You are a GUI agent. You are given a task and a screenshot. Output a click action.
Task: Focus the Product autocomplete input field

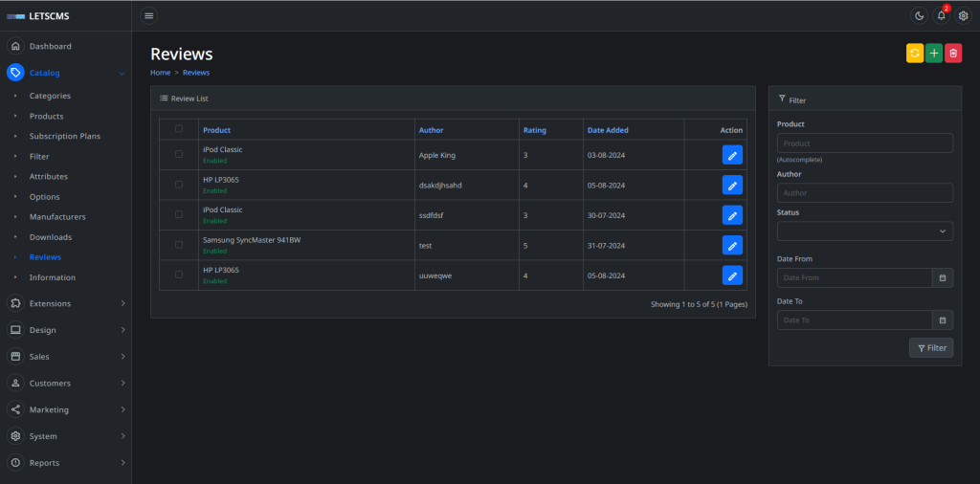point(865,143)
